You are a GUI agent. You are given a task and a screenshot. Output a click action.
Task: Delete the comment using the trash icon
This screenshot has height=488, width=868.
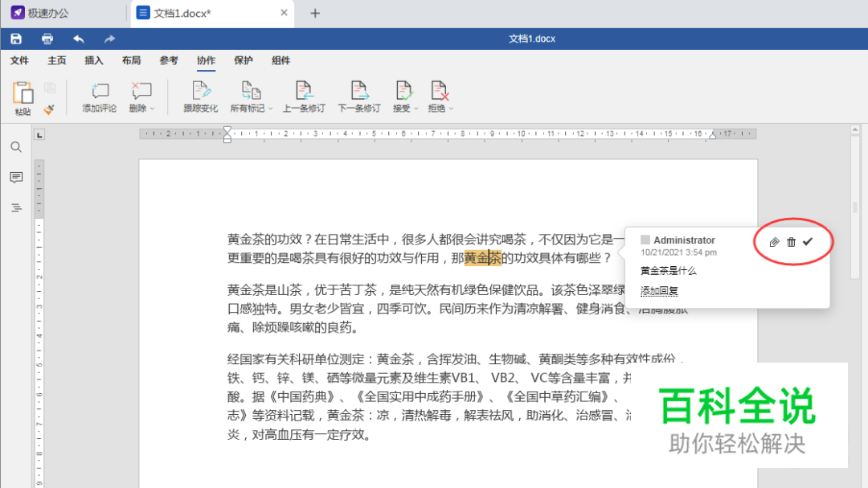point(791,241)
